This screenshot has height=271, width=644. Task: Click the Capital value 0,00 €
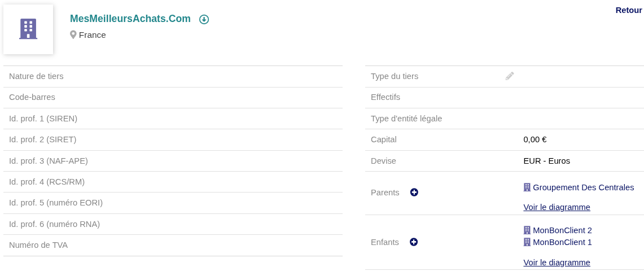point(535,139)
